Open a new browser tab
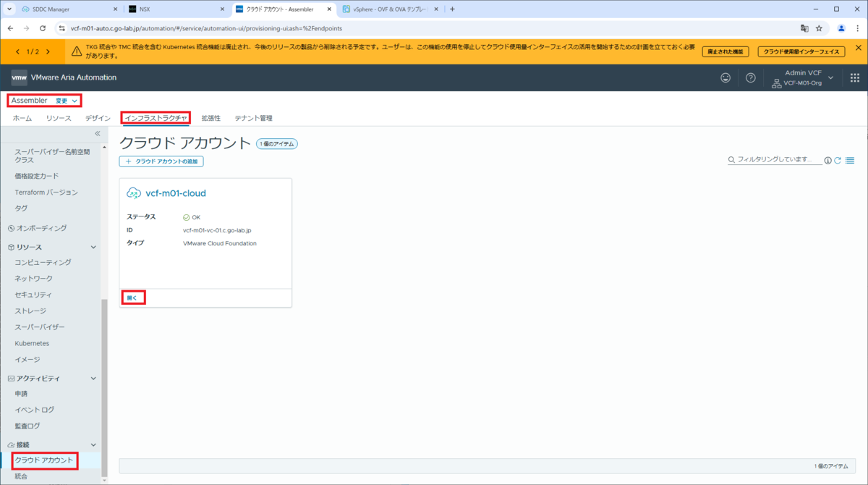868x485 pixels. (x=452, y=9)
